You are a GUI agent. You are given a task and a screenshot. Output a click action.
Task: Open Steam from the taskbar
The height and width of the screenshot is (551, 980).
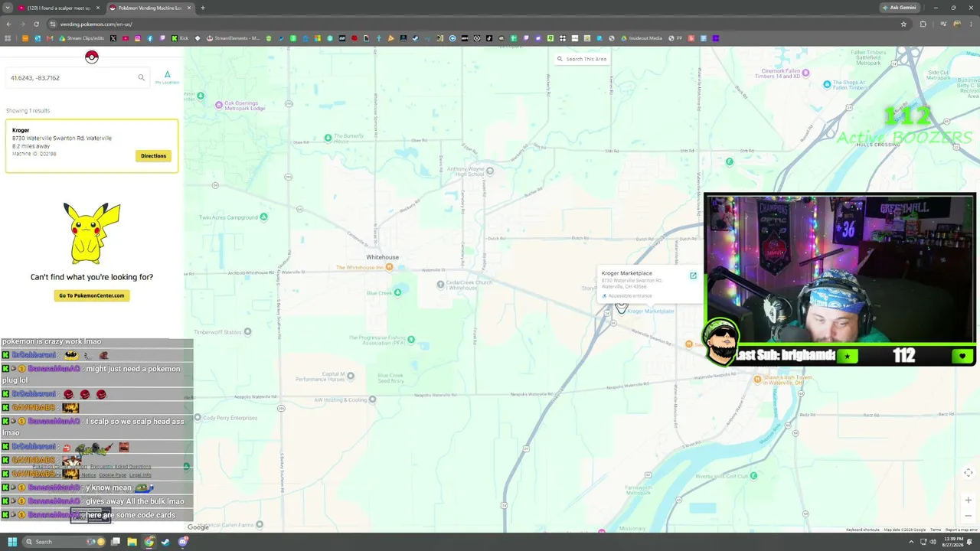coord(165,542)
